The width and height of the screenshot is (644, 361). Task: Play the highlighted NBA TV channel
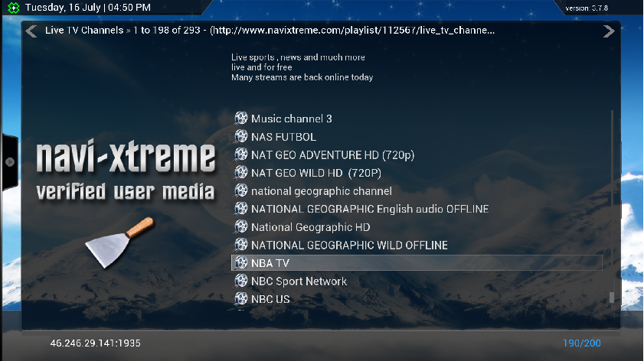coord(417,263)
